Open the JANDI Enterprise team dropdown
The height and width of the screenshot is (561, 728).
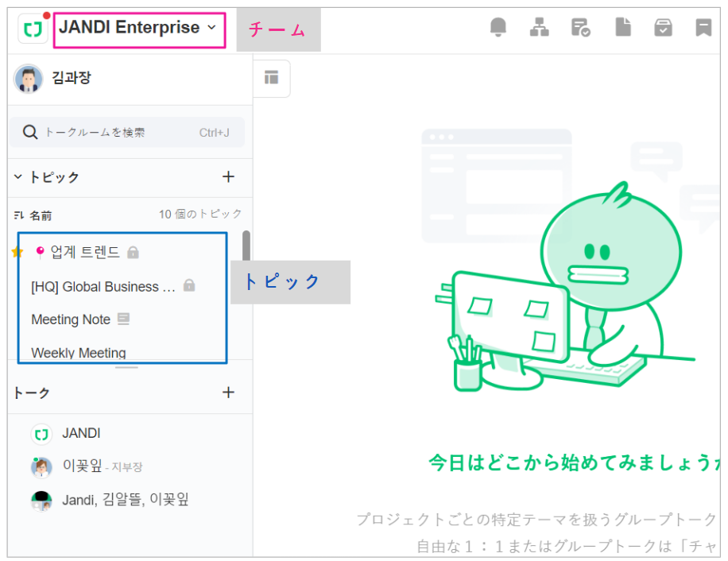139,28
